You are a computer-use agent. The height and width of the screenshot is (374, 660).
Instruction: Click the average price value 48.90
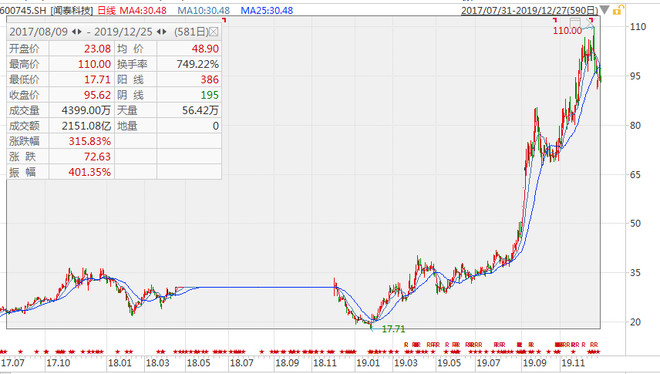[205, 49]
